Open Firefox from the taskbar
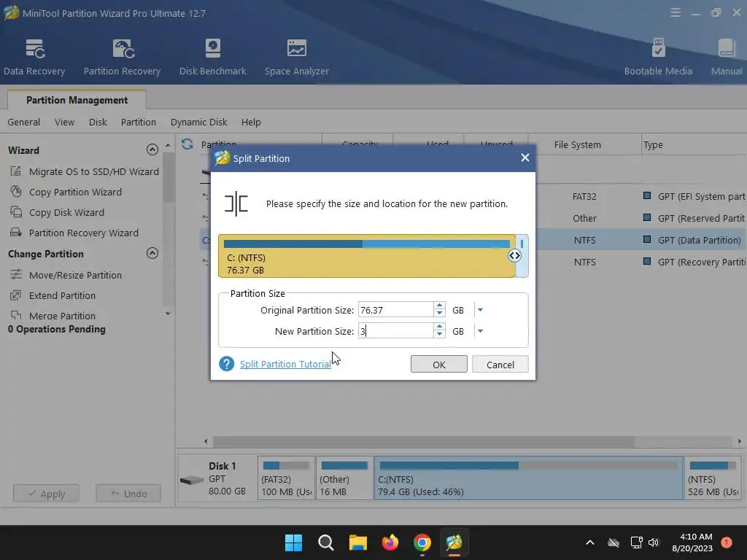This screenshot has width=747, height=560. tap(390, 542)
